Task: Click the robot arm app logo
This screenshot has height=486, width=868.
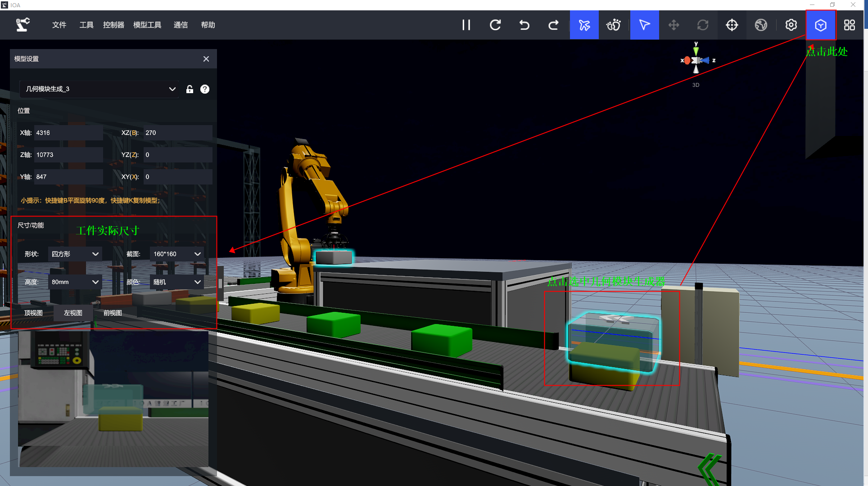Action: point(23,25)
